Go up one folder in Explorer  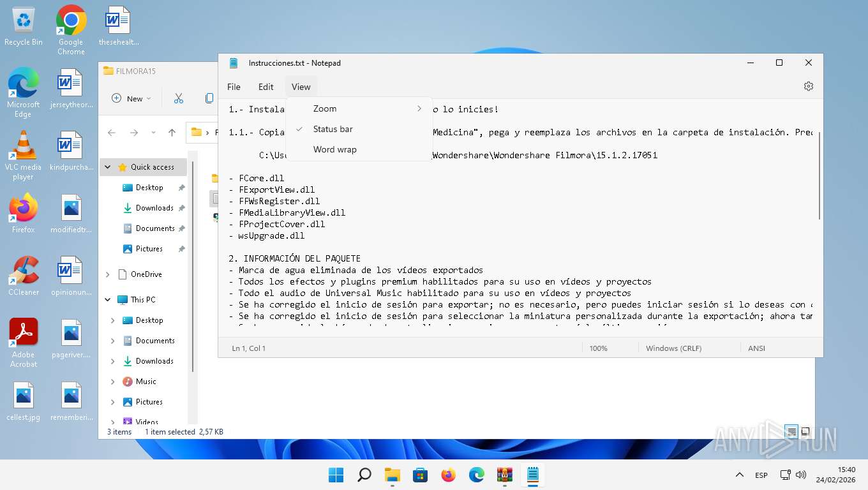[172, 133]
